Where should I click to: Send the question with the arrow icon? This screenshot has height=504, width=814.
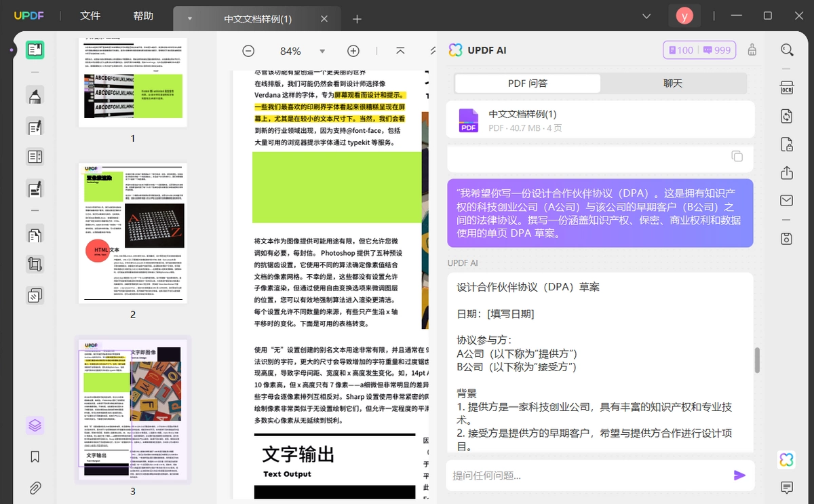point(739,476)
